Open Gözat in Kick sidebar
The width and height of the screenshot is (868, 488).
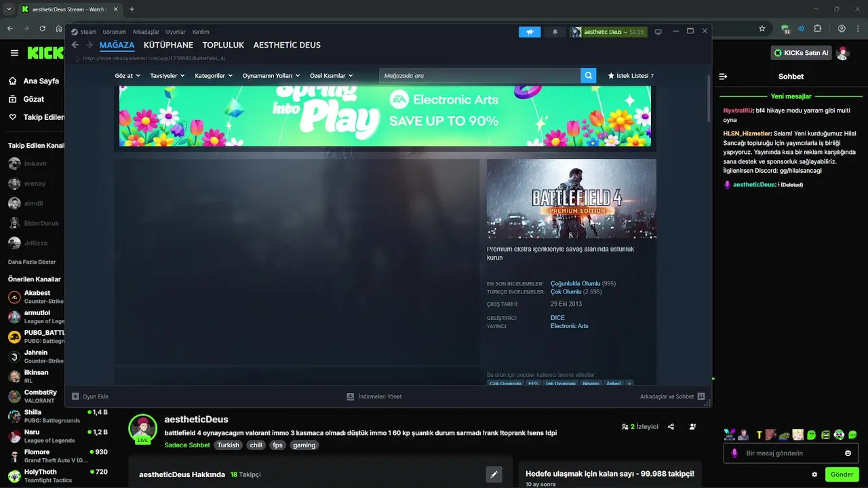(x=26, y=99)
